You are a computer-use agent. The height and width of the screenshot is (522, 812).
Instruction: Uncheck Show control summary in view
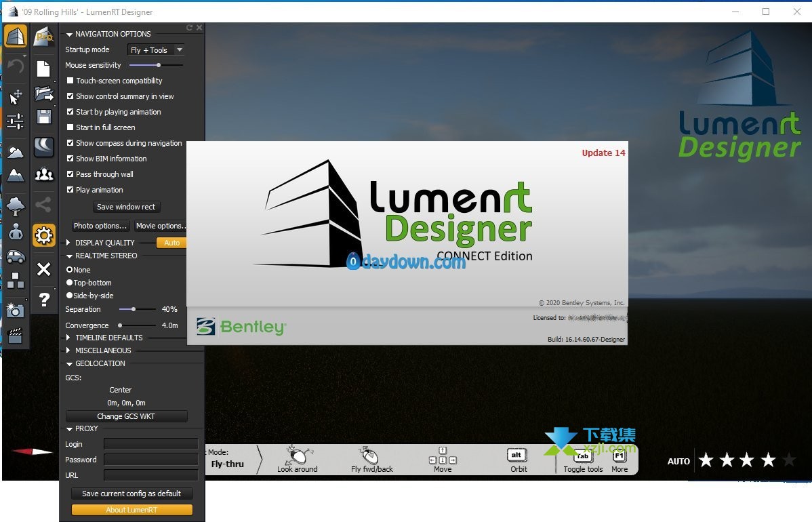[x=70, y=96]
